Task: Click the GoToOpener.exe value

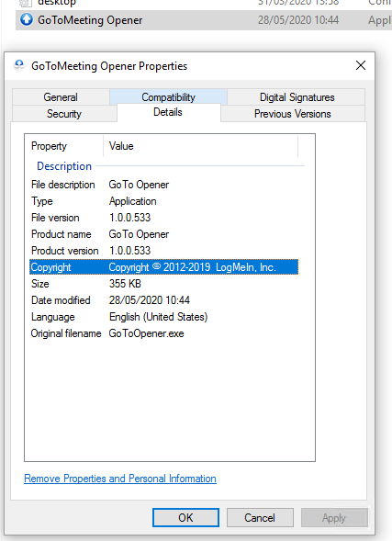Action: (x=147, y=333)
